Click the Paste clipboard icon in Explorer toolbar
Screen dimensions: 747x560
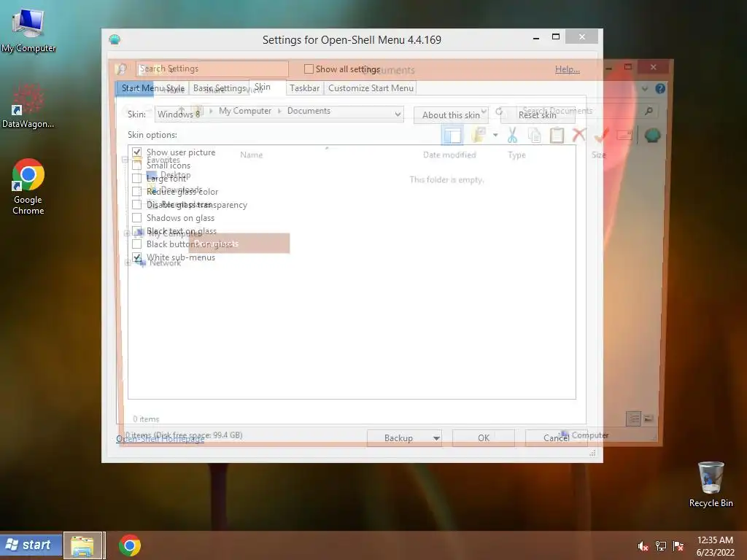click(557, 135)
